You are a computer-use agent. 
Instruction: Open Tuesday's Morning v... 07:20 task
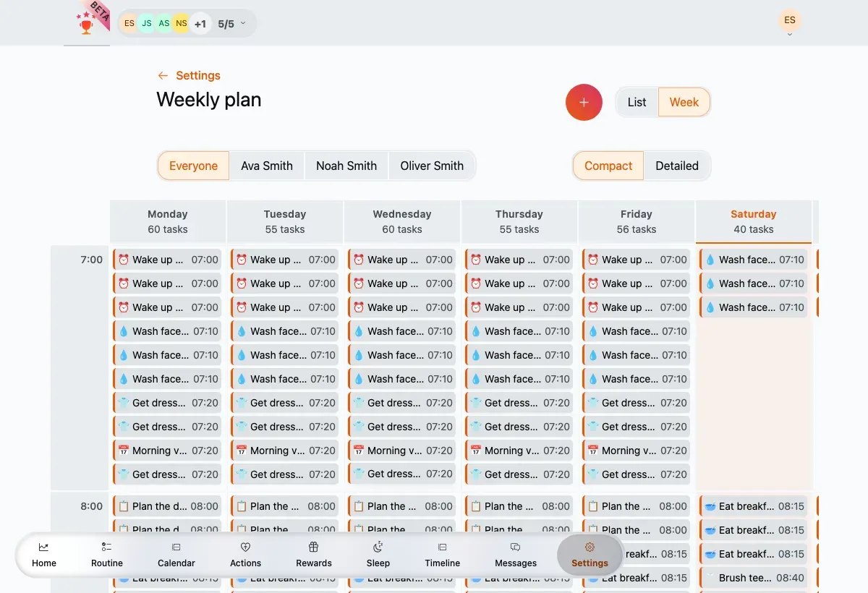[x=284, y=451]
